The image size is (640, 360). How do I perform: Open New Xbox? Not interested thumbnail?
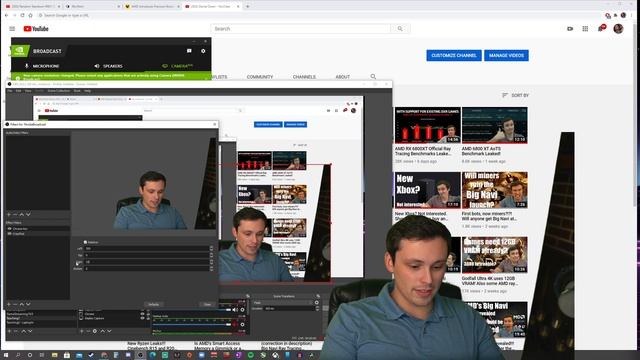pyautogui.click(x=427, y=190)
